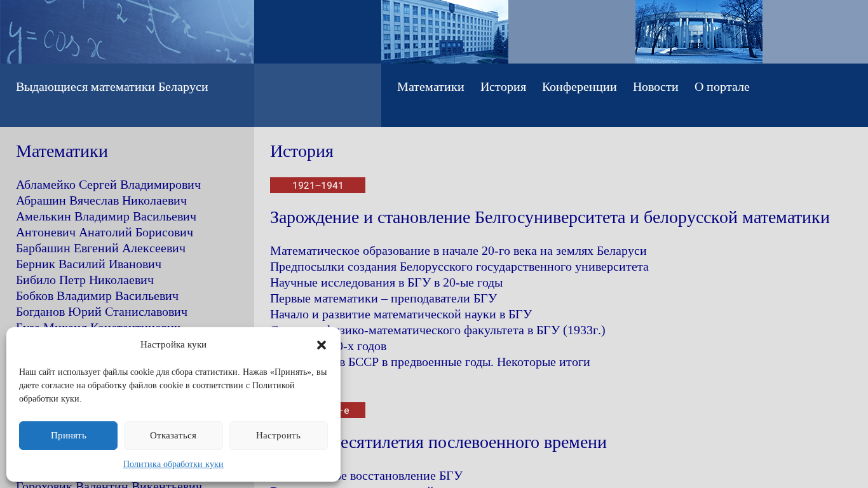
Task: Open Первые математики – преподаватели БГУ article
Action: click(x=383, y=299)
